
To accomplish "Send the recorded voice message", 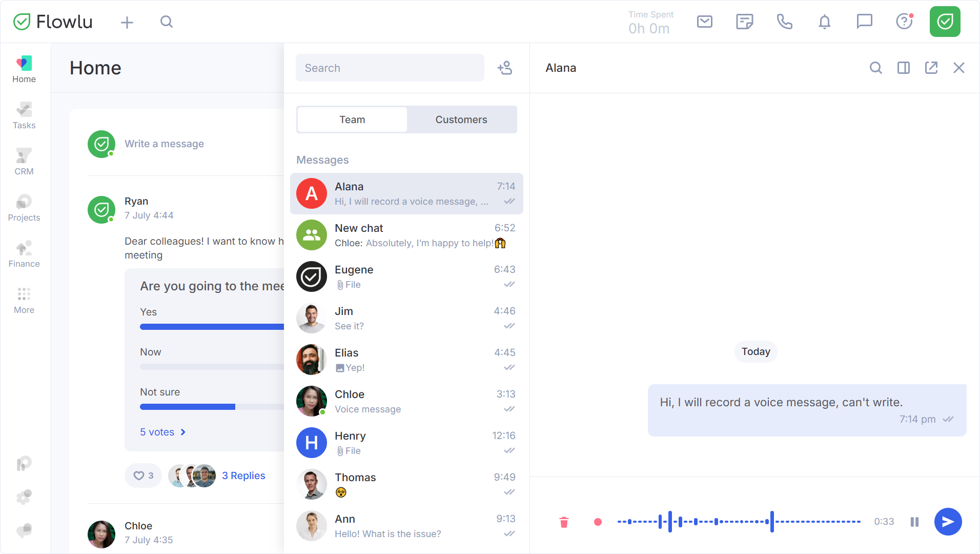I will pos(948,522).
